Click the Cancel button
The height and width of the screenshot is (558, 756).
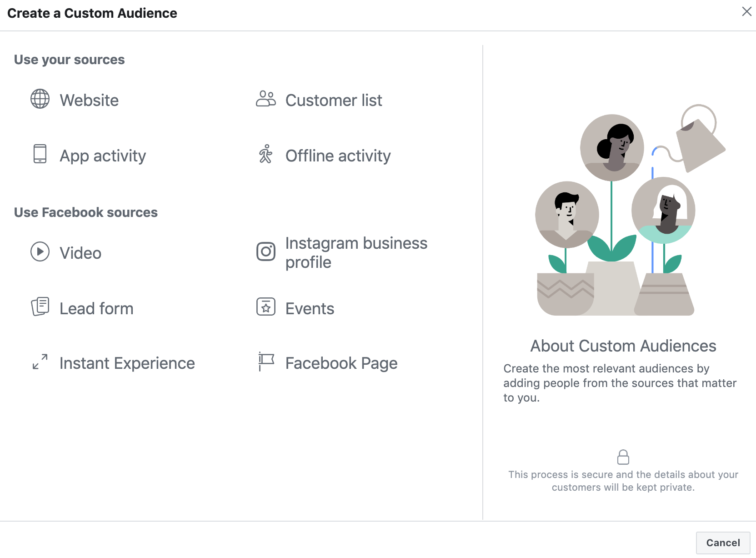(x=722, y=543)
